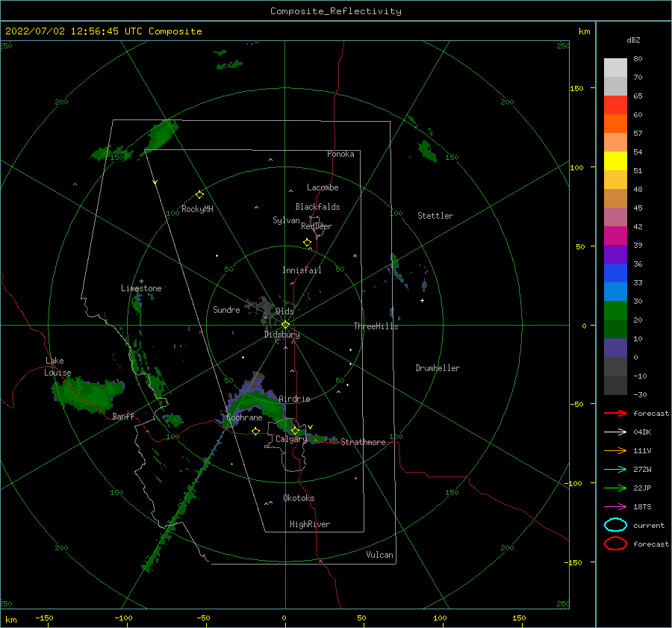The height and width of the screenshot is (628, 672).
Task: Click the 30 dBZ blue color swatch
Action: (615, 291)
